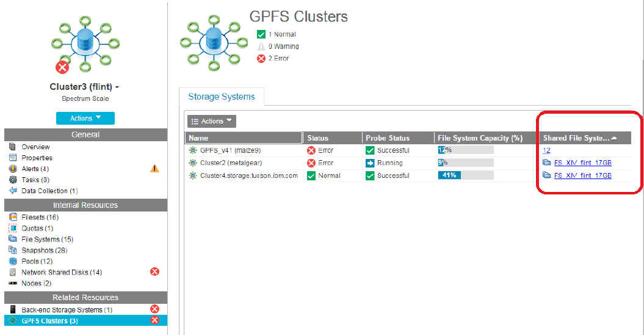Click the error icon beside Back-end Storage Systems
The image size is (644, 335).
pyautogui.click(x=154, y=309)
